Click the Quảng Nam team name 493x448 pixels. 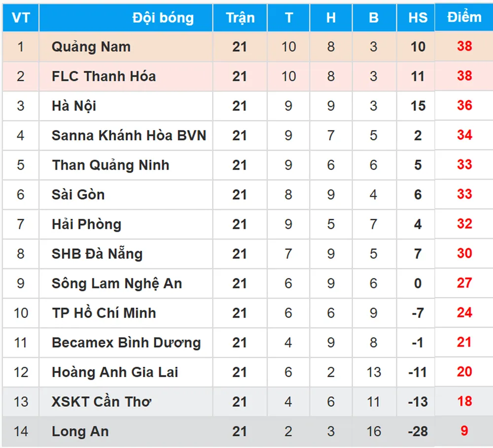click(x=91, y=47)
